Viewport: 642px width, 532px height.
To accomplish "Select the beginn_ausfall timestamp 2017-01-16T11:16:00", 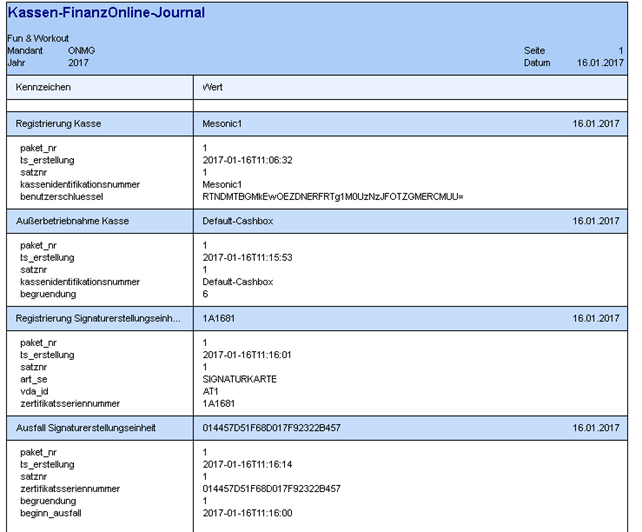I will click(x=247, y=512).
